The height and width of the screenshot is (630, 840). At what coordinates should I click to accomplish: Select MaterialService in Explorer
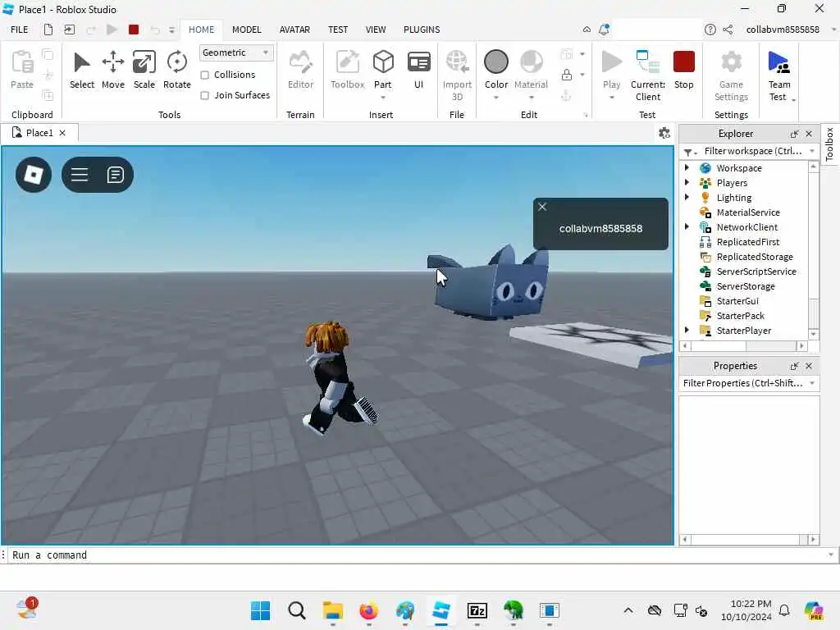coord(748,212)
